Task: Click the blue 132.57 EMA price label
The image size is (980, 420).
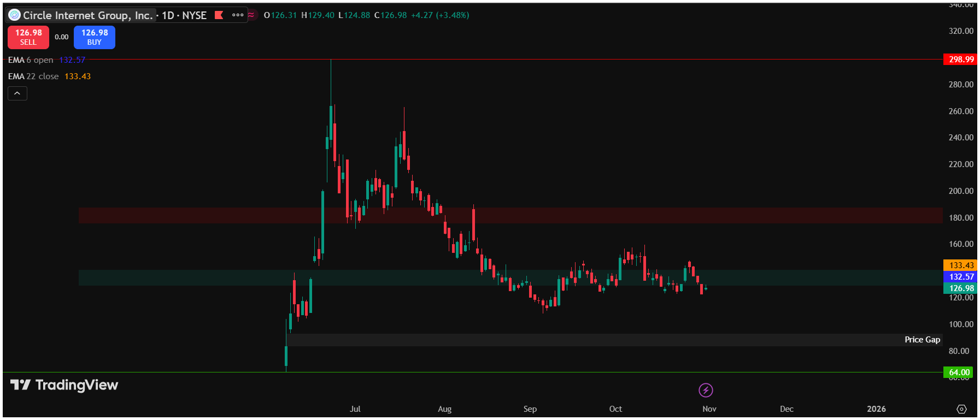Action: coord(960,277)
